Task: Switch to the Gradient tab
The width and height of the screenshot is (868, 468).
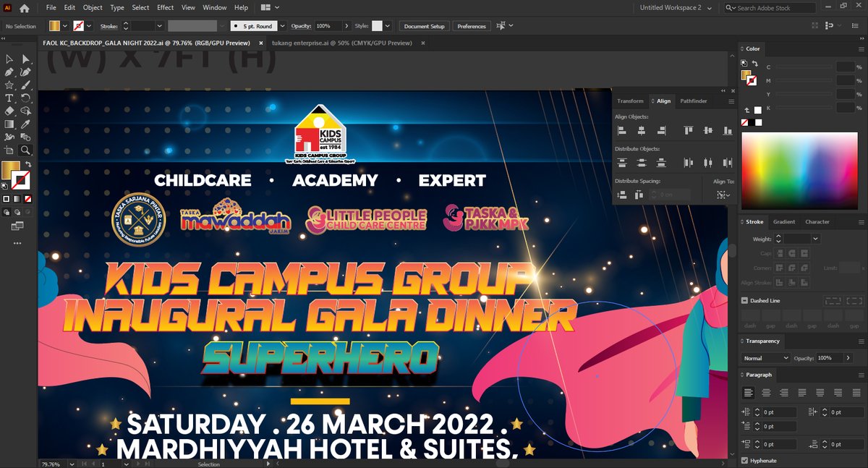Action: [x=784, y=222]
